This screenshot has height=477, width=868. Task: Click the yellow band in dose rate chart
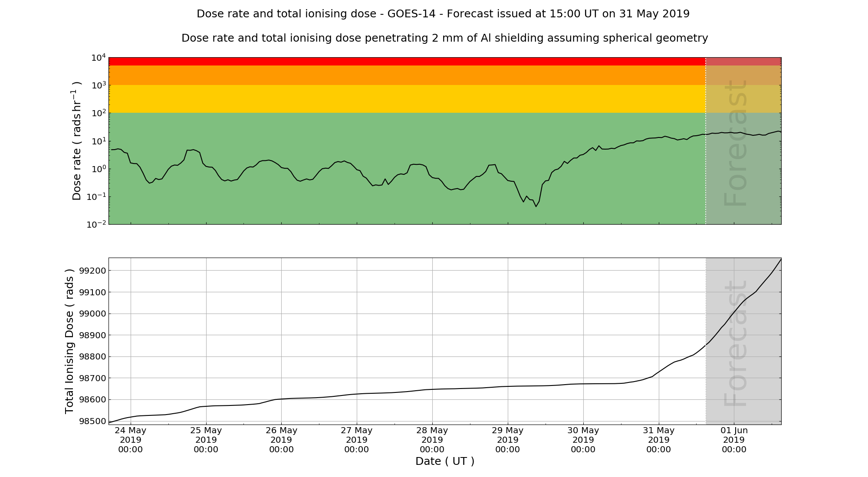407,99
